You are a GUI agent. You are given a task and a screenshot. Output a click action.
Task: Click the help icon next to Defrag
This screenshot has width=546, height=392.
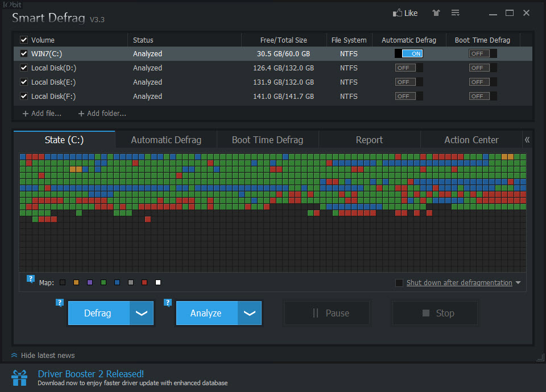click(x=60, y=303)
